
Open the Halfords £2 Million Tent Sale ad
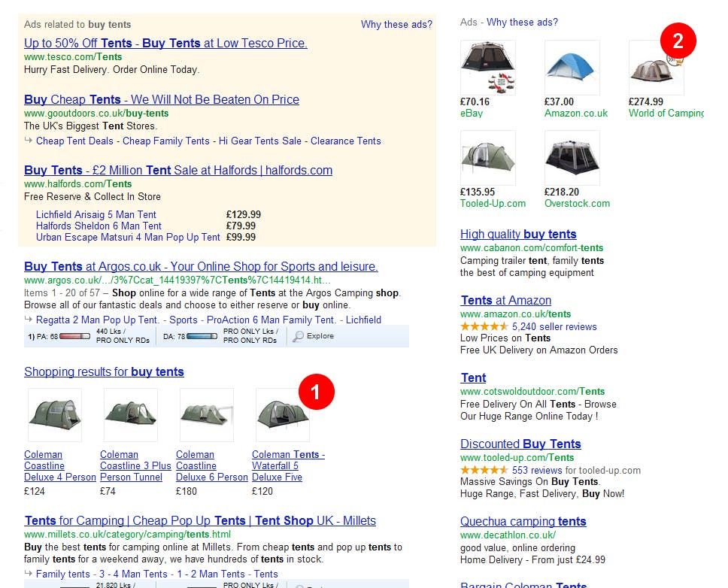pos(178,171)
